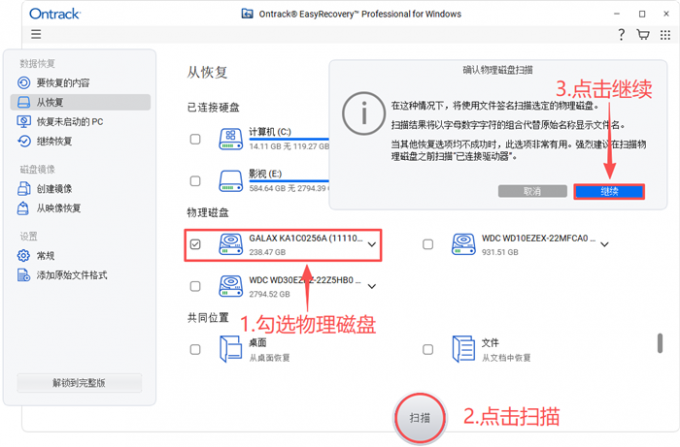Click the 继续恢复 sidebar icon
Viewport: 680px width, 447px height.
[x=24, y=141]
